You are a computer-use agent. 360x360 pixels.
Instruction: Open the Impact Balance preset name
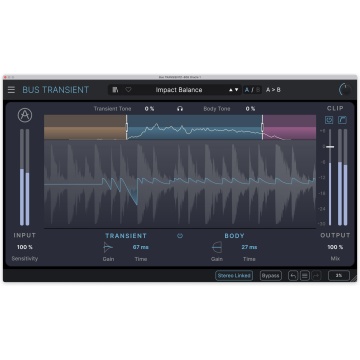tap(179, 90)
